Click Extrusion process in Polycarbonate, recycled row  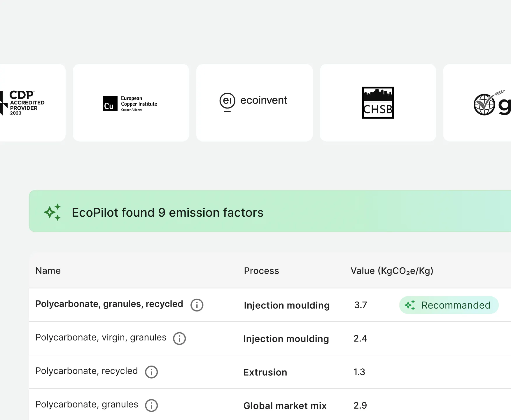pos(265,372)
